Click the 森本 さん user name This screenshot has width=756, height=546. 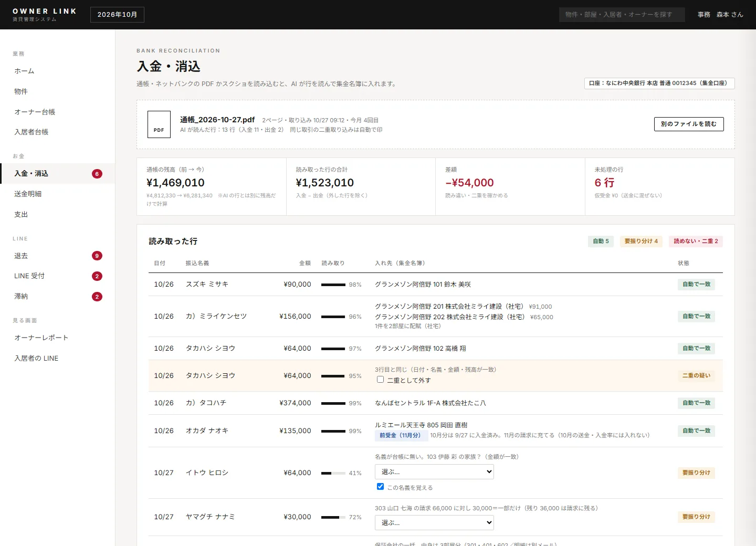(x=730, y=15)
